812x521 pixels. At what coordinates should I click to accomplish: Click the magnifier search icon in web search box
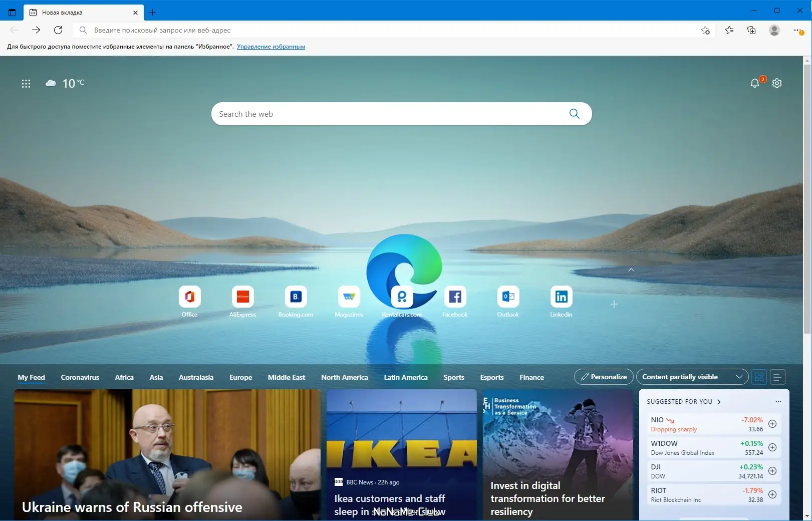click(575, 114)
